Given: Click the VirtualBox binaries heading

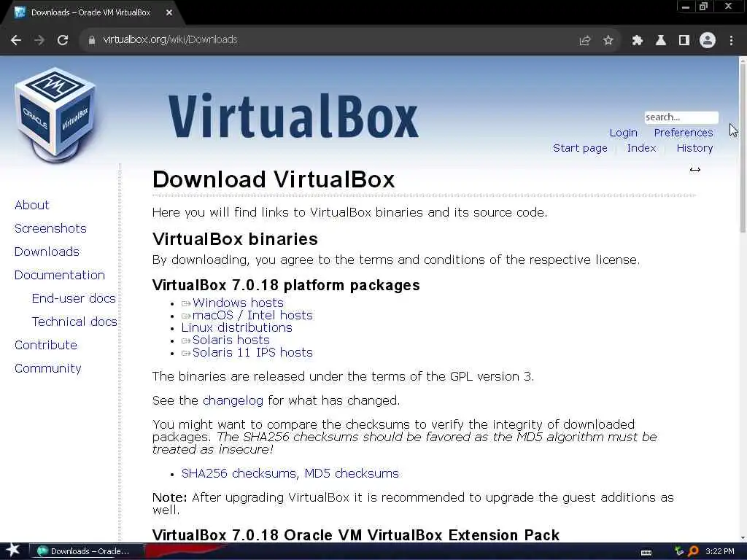Looking at the screenshot, I should pos(235,239).
